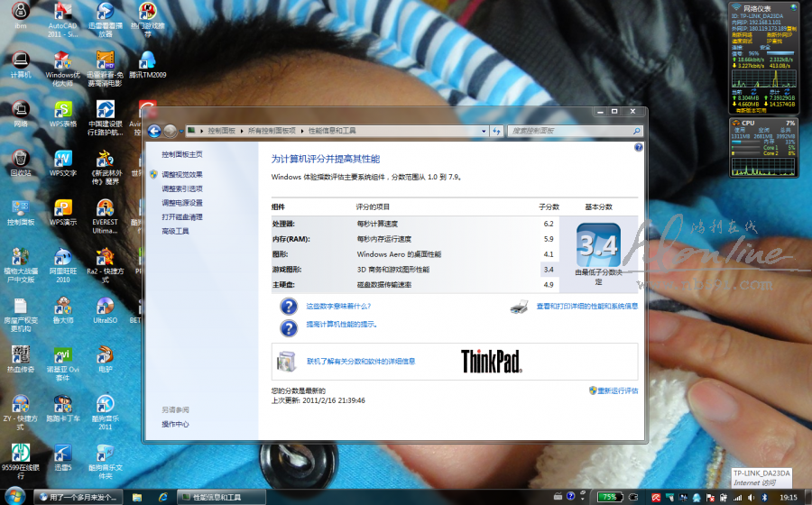Click the back arrow in Control Panel

pos(154,131)
